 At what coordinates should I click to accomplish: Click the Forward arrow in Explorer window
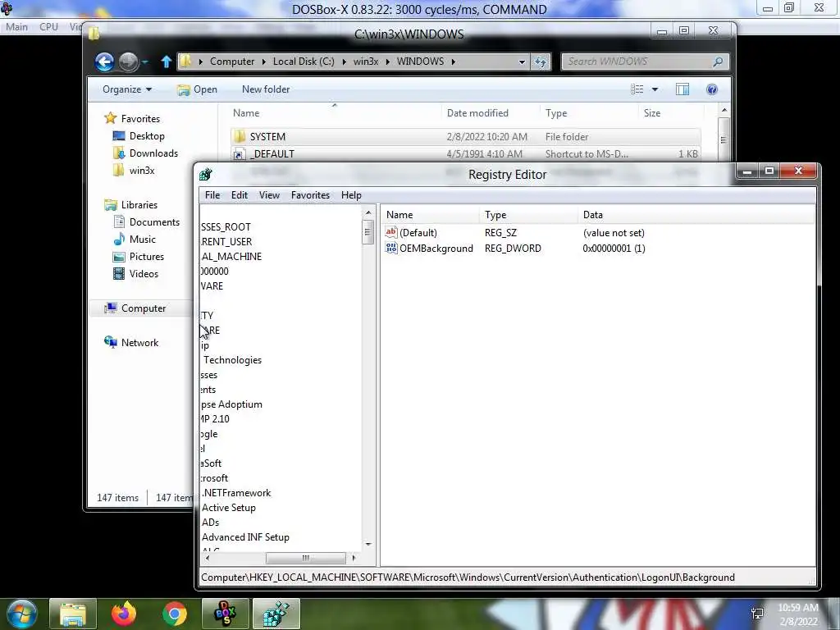(x=128, y=62)
